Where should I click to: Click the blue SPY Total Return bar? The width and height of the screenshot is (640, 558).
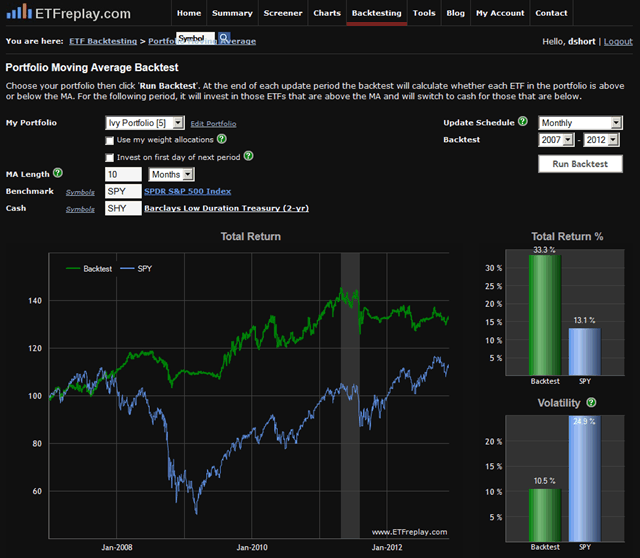(584, 351)
